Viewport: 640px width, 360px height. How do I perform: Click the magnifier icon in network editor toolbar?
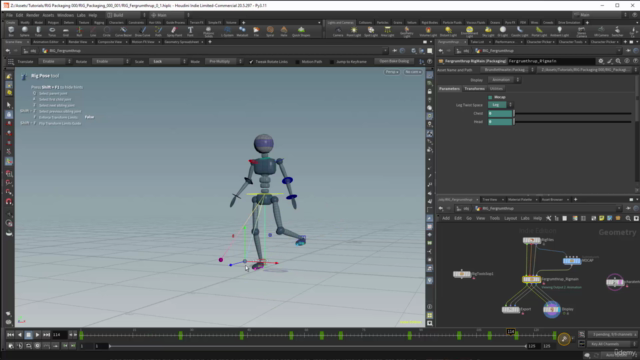(628, 218)
